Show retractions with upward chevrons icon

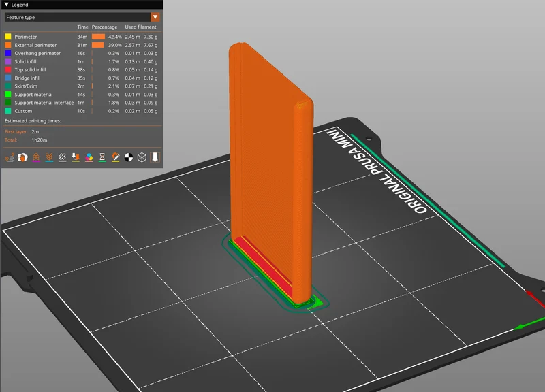pyautogui.click(x=36, y=157)
